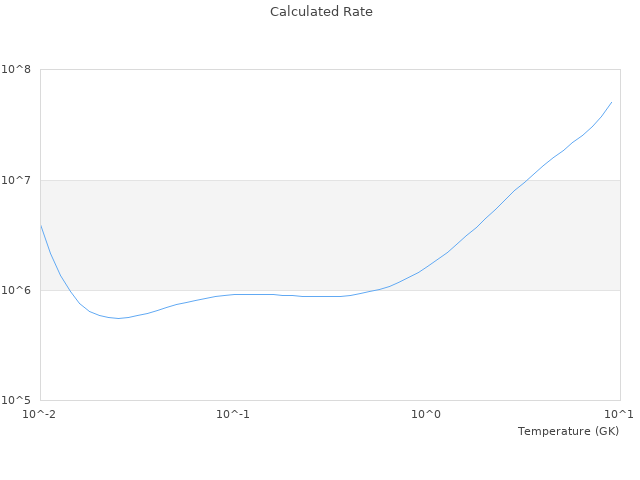Select the blue curve's top-right endpoint

click(612, 102)
